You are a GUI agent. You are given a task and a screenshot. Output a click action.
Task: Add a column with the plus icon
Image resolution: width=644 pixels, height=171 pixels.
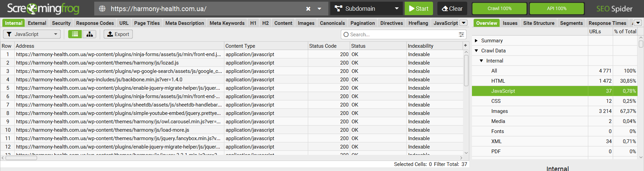tap(466, 45)
